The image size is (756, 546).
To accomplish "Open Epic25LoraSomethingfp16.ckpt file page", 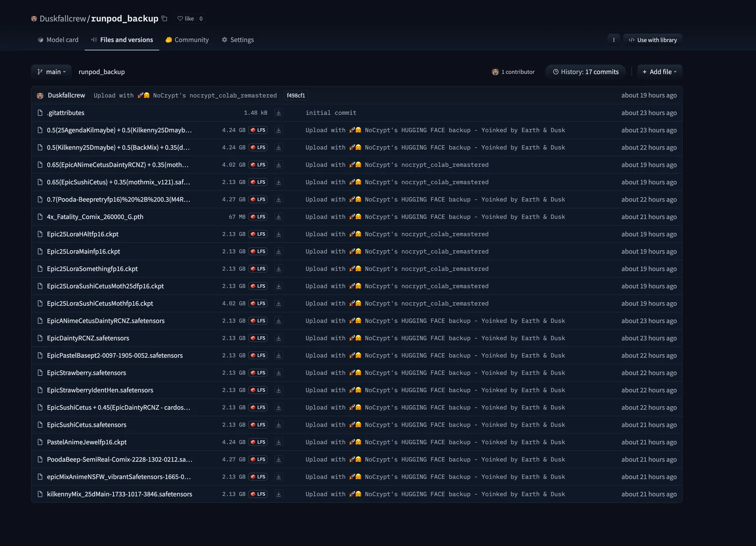I will (93, 269).
